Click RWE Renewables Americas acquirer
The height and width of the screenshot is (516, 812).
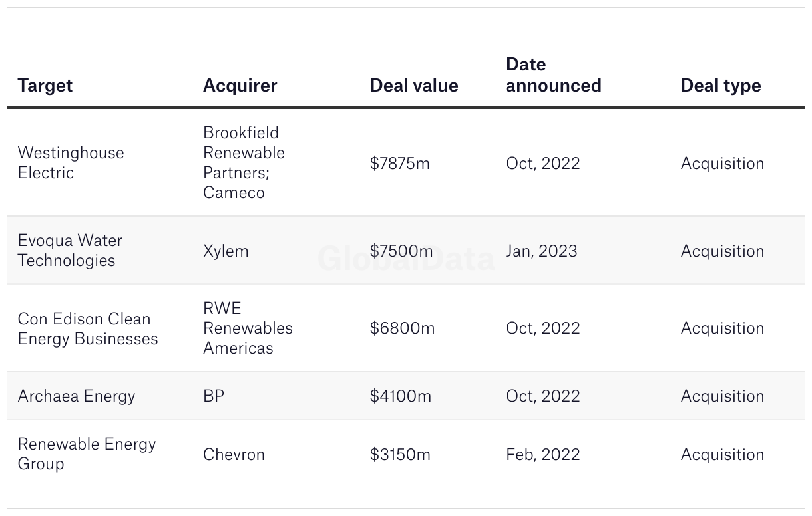pyautogui.click(x=248, y=328)
